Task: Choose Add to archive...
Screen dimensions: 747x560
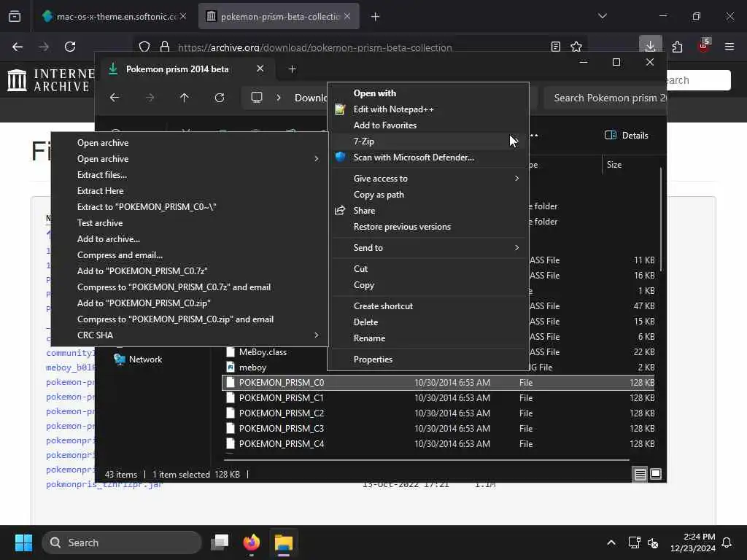Action: 189,239
